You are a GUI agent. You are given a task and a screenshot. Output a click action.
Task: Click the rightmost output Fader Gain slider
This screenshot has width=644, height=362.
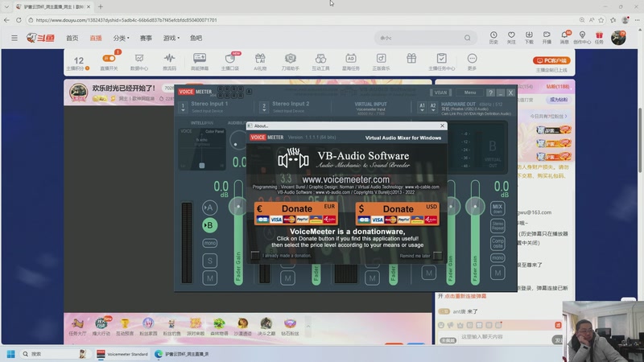(475, 232)
